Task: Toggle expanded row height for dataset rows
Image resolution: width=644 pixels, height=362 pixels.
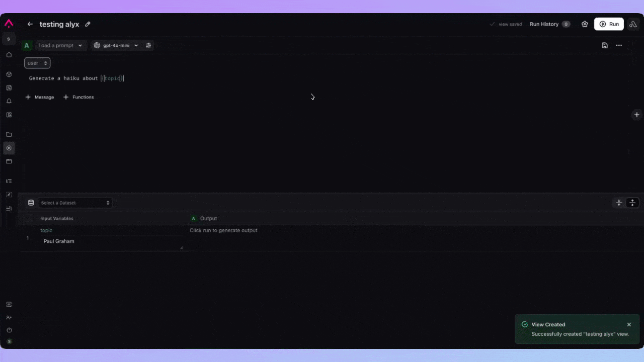Action: (x=632, y=203)
